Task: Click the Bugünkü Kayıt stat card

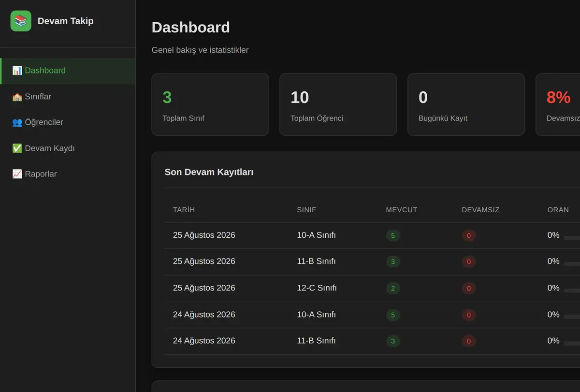Action: click(466, 104)
